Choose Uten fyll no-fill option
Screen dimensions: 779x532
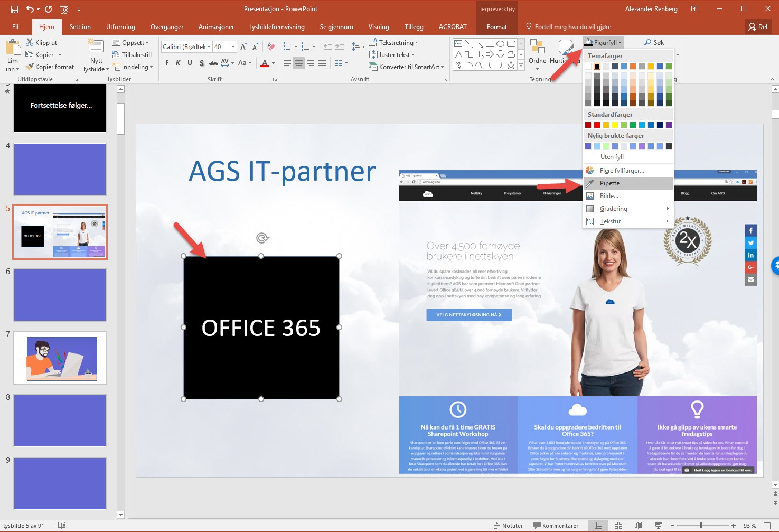pos(612,157)
